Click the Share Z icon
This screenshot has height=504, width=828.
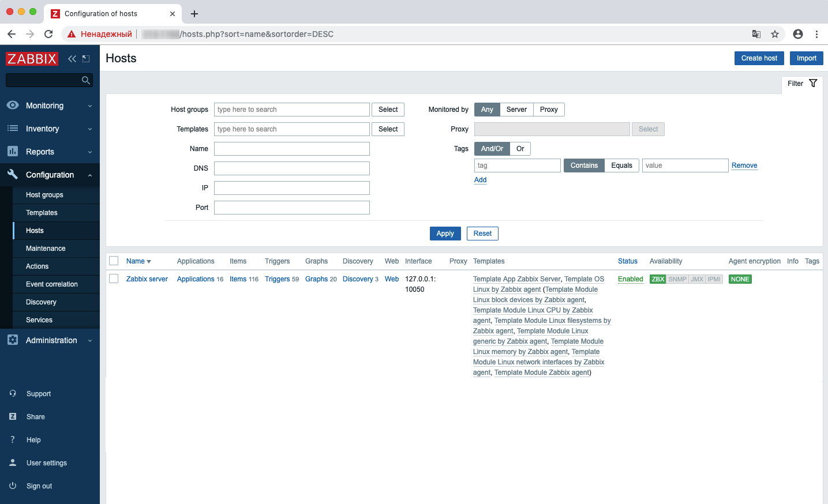coord(13,416)
